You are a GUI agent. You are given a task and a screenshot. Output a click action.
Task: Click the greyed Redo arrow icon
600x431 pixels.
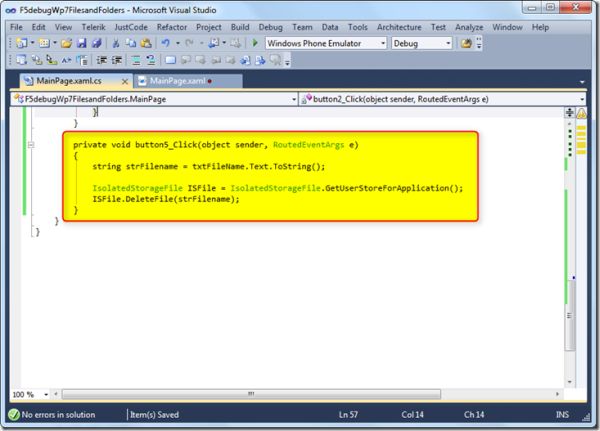[189, 43]
